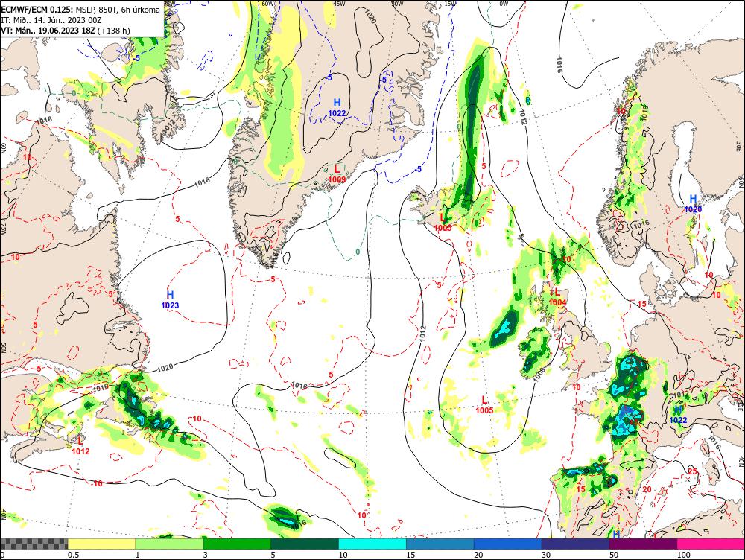Click the royal blue 20–30 legend swatch
This screenshot has height=560, width=745.
click(508, 544)
